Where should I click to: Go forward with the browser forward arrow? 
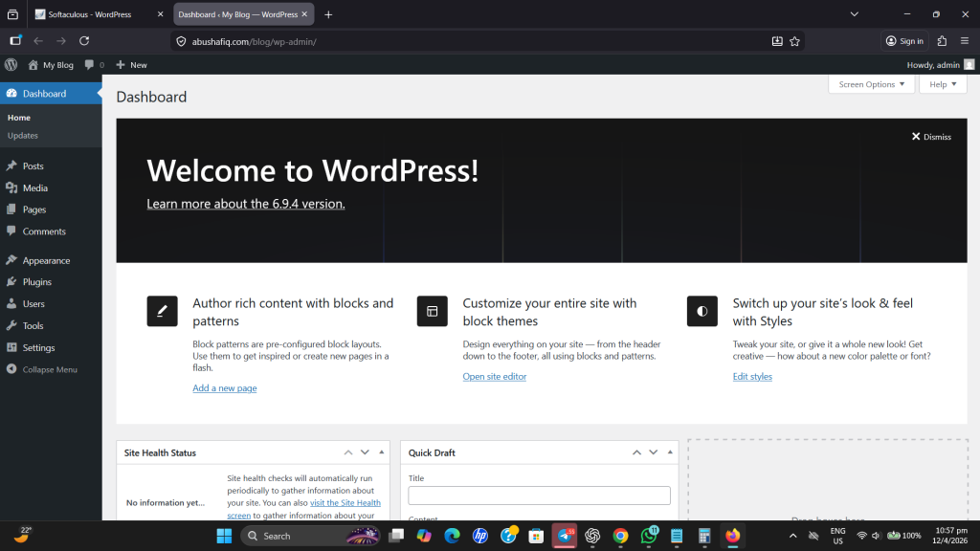point(61,41)
